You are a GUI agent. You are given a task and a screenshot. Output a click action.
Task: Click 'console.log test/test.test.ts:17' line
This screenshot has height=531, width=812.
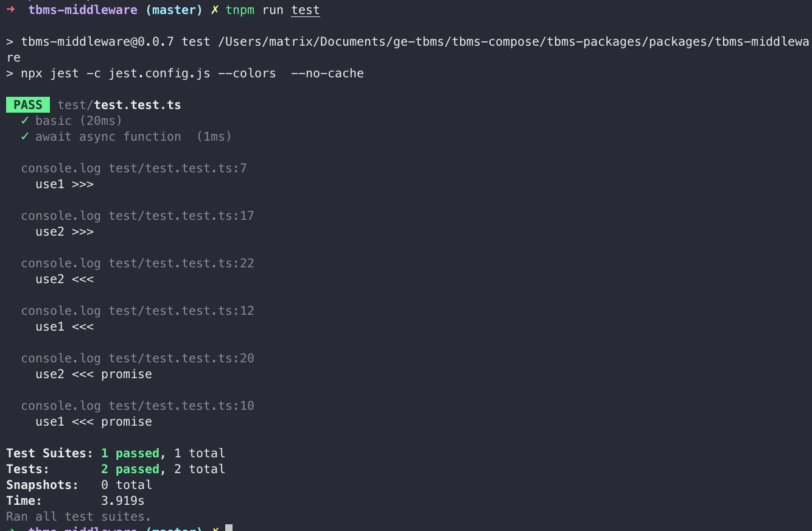click(x=138, y=216)
